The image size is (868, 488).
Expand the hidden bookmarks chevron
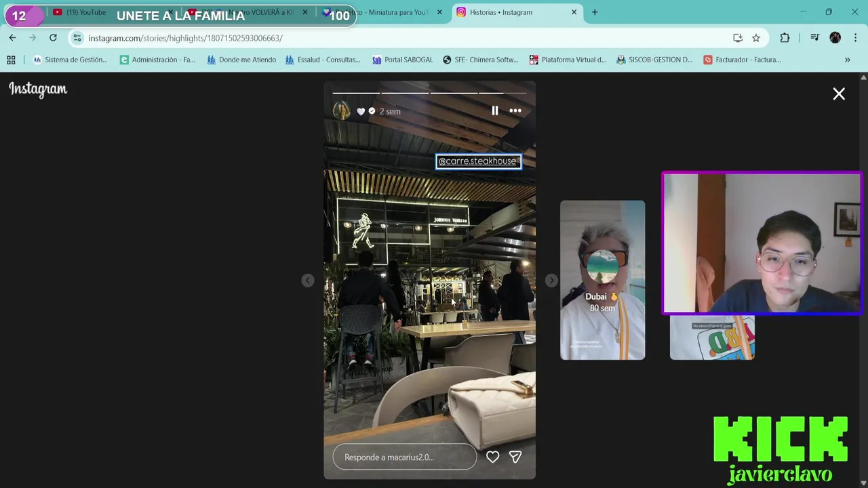[x=847, y=60]
